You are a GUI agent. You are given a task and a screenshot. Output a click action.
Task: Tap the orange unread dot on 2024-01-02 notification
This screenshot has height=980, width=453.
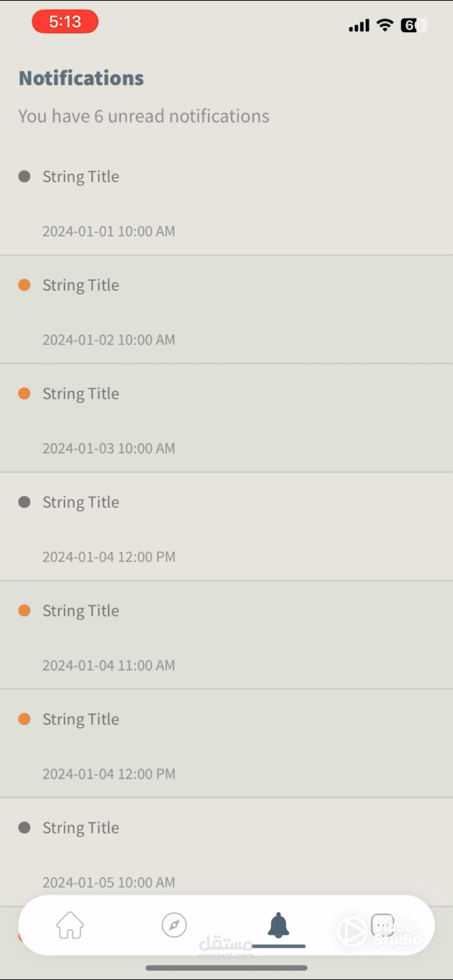24,285
